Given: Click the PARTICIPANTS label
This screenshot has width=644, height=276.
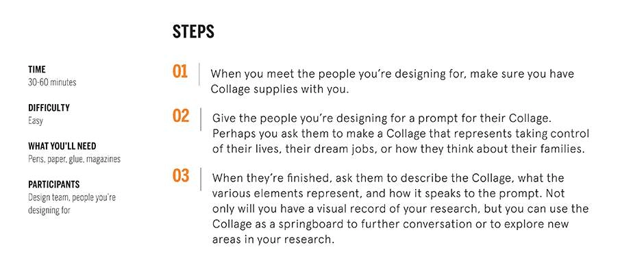Looking at the screenshot, I should [54, 184].
